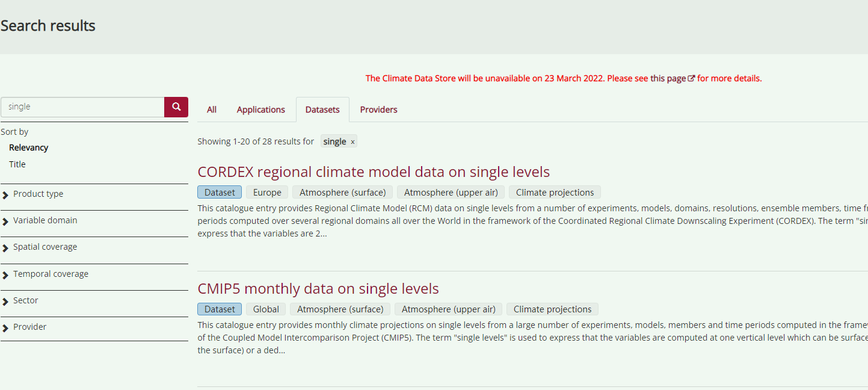The height and width of the screenshot is (390, 868).
Task: Open CORDEX regional climate model dataset
Action: pyautogui.click(x=374, y=172)
